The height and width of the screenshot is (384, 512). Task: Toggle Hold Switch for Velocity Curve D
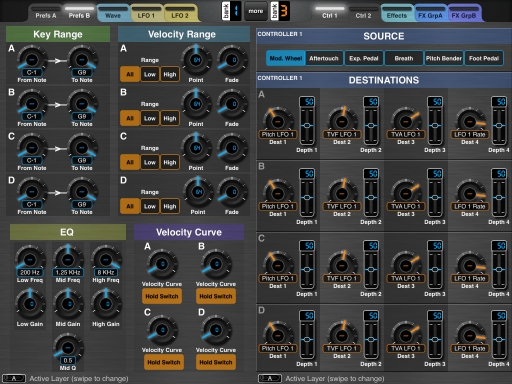(x=216, y=362)
